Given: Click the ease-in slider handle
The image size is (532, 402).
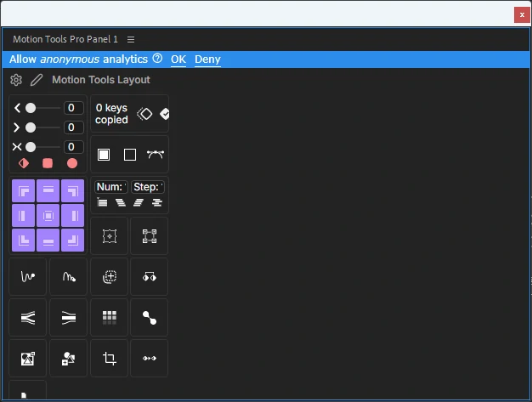Looking at the screenshot, I should click(x=31, y=108).
